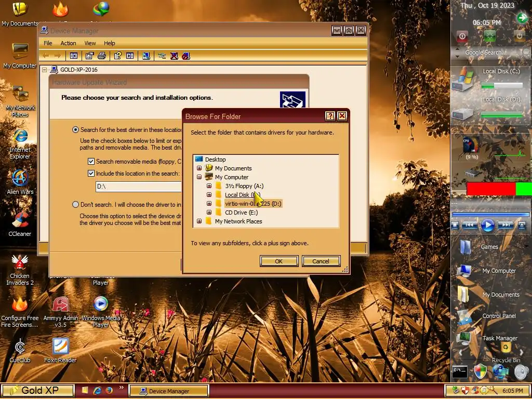Open the Properties toolbar icon in Device Manager
532x399 pixels.
pyautogui.click(x=89, y=56)
